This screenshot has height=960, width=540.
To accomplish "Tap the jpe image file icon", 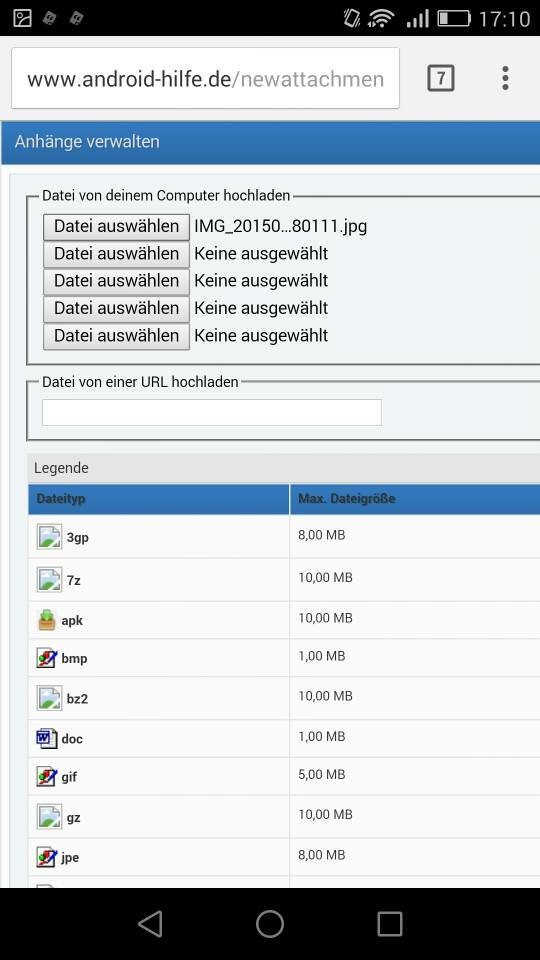I will 47,857.
